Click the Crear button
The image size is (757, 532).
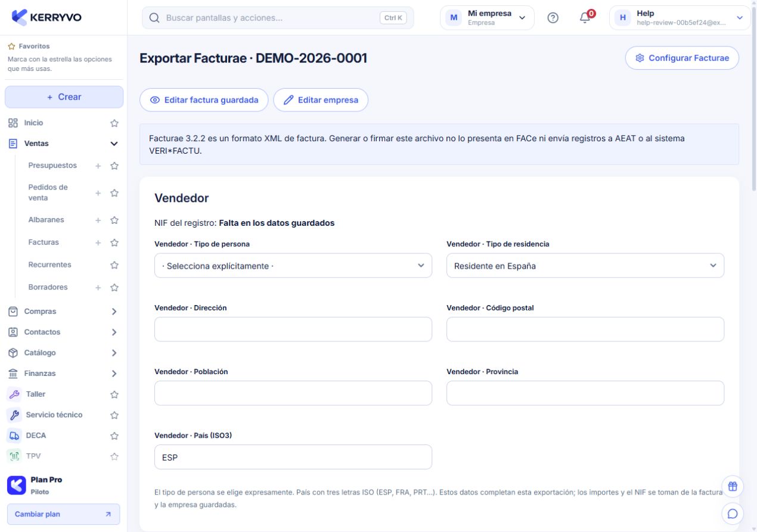64,97
